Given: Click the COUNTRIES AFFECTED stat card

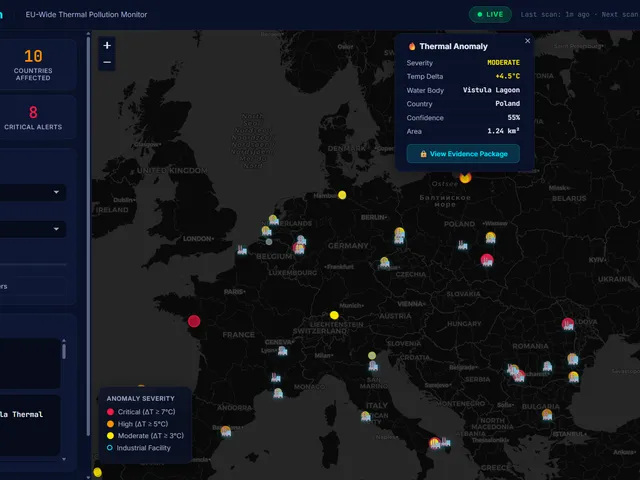Looking at the screenshot, I should (37, 64).
